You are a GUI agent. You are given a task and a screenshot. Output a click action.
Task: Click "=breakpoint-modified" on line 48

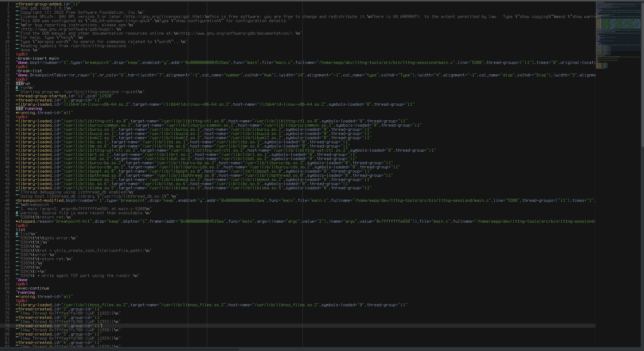coord(40,201)
